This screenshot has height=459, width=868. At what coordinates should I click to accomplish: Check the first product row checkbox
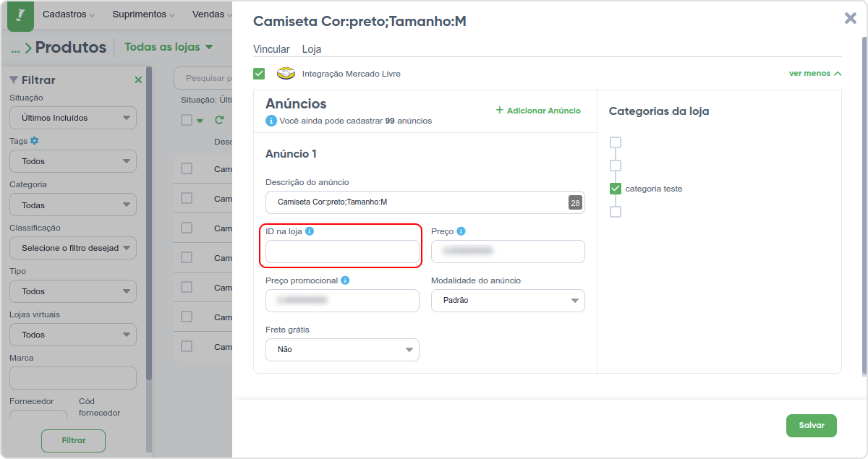187,168
